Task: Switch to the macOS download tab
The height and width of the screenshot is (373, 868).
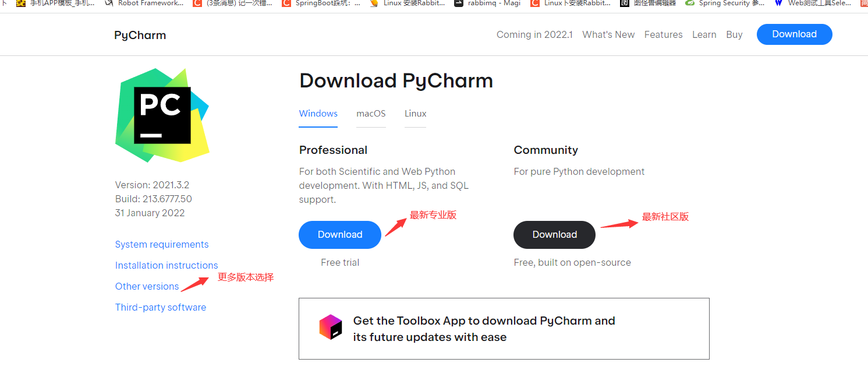Action: [x=371, y=114]
